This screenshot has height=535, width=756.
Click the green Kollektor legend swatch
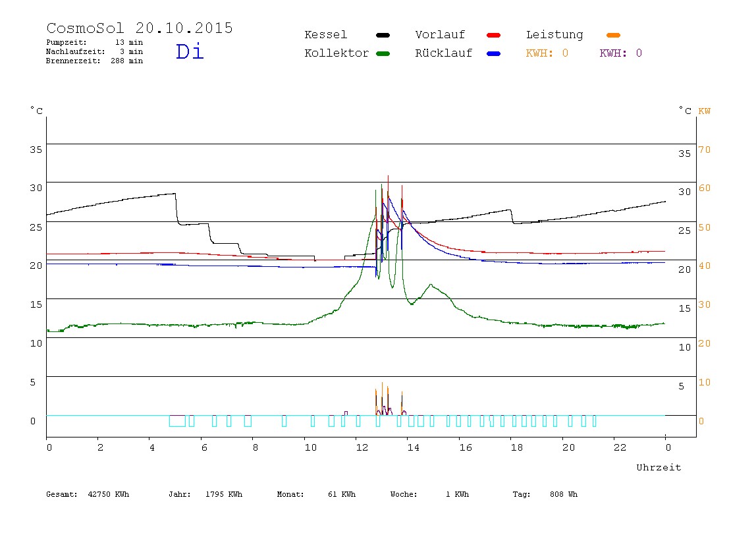pos(383,53)
